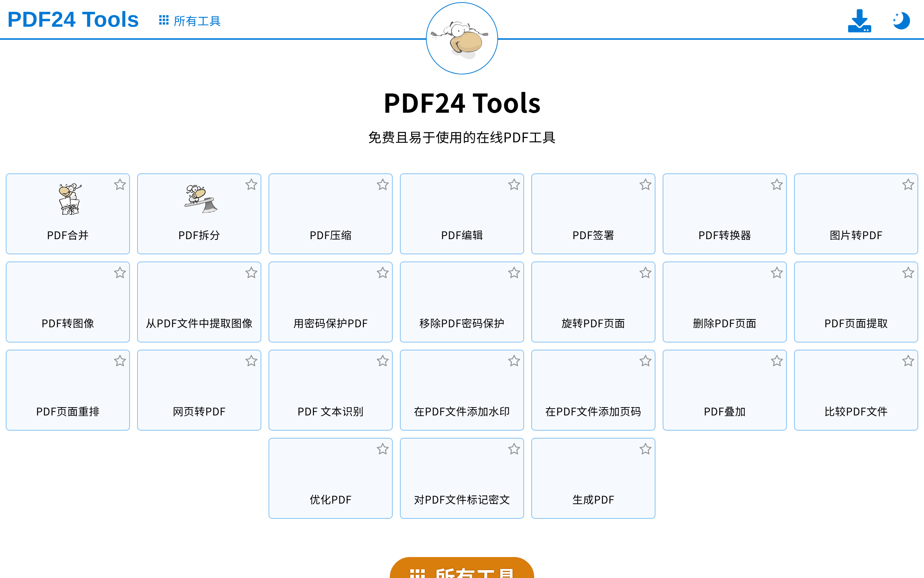Open the PDF转图像 tool label
The width and height of the screenshot is (924, 578).
[x=68, y=323]
